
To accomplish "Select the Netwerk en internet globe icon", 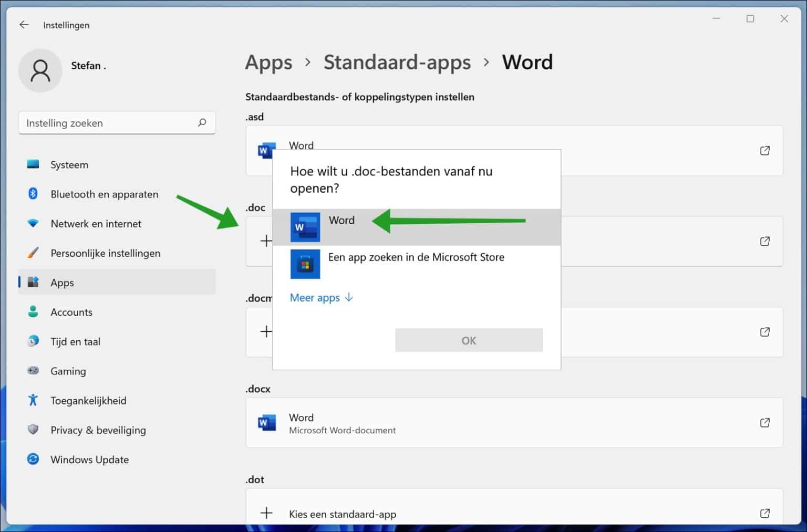I will tap(33, 223).
